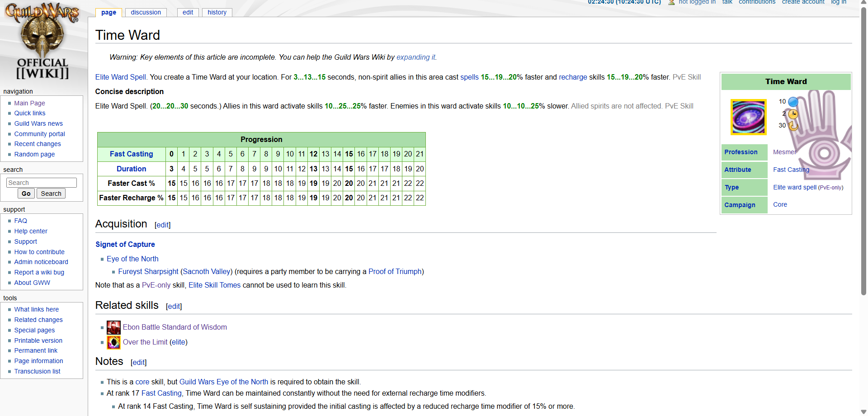Screen dimensions: 868x416
Task: Open Transclusion list
Action: 37,371
